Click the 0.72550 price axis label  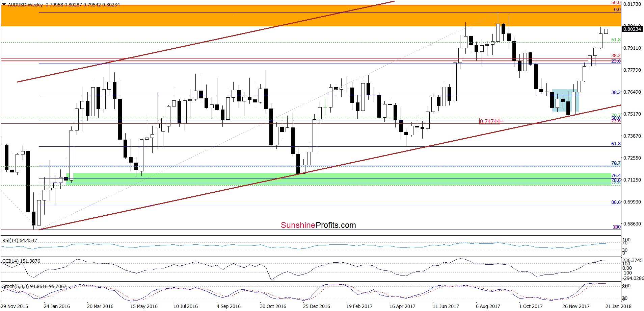coord(632,158)
